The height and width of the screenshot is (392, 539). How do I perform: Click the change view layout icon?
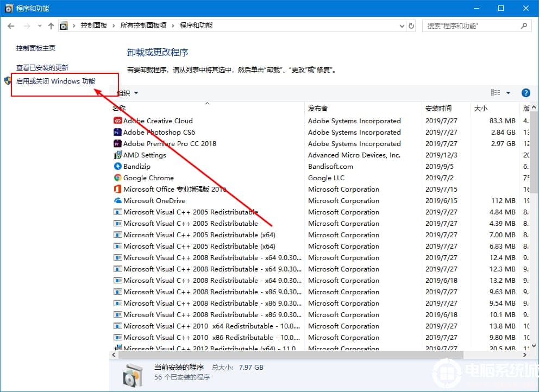click(x=496, y=93)
